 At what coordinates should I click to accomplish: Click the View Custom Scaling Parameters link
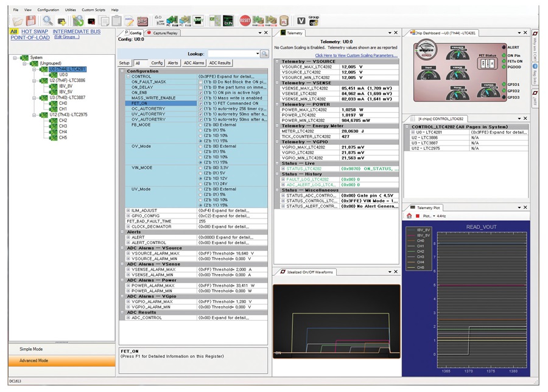pyautogui.click(x=356, y=55)
